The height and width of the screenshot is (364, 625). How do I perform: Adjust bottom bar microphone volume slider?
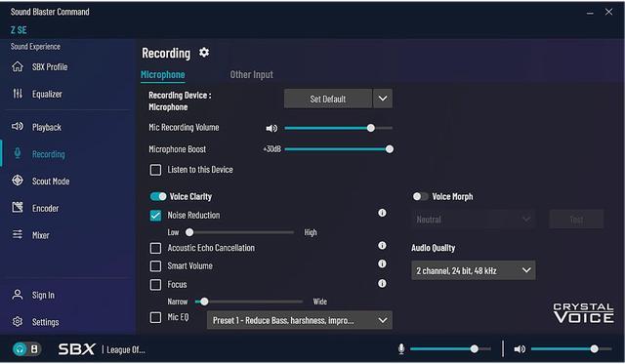point(450,349)
